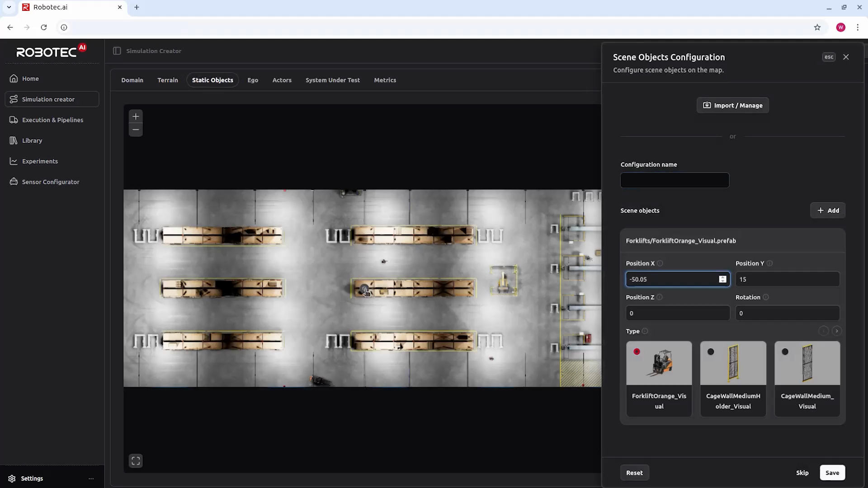Click the Position X info icon
The image size is (868, 488).
coord(660,263)
